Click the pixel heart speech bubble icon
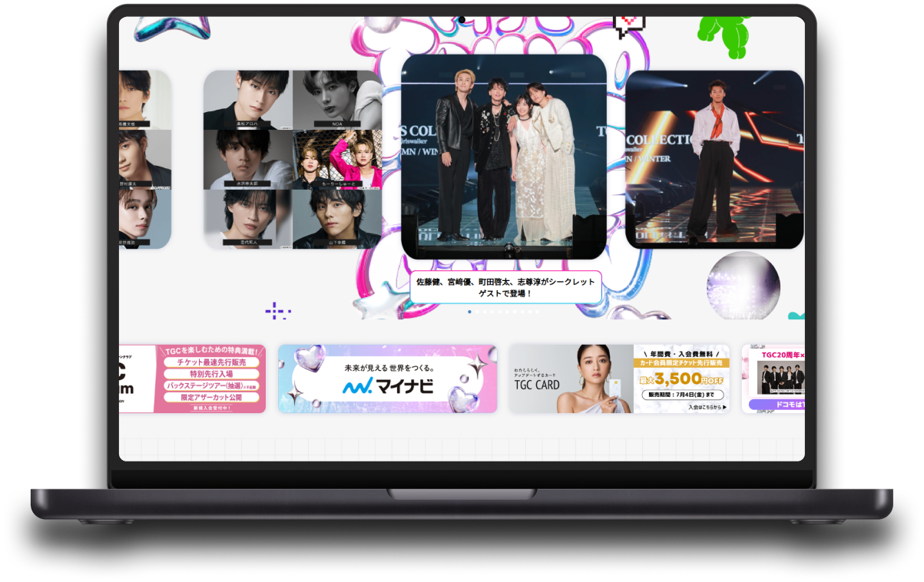This screenshot has height=582, width=924. click(x=629, y=26)
